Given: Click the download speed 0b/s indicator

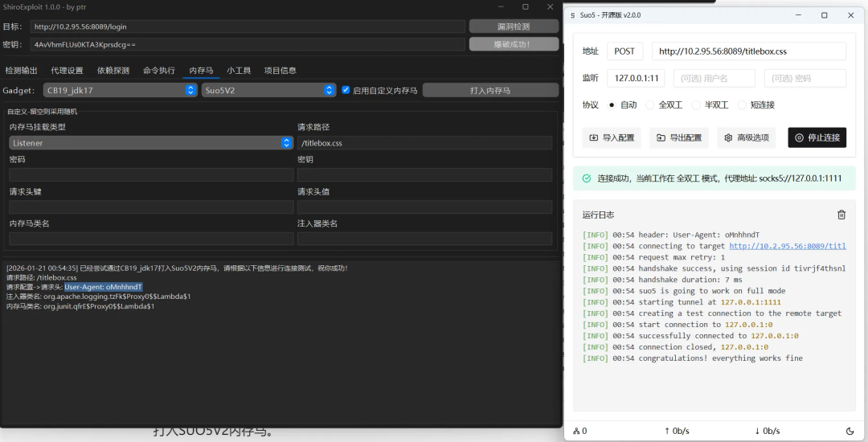Looking at the screenshot, I should click(768, 431).
